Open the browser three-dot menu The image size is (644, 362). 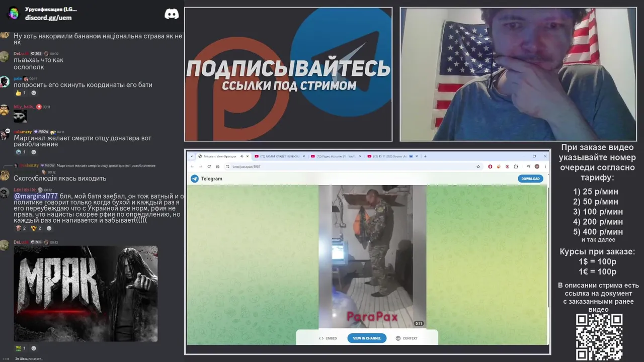pyautogui.click(x=544, y=166)
